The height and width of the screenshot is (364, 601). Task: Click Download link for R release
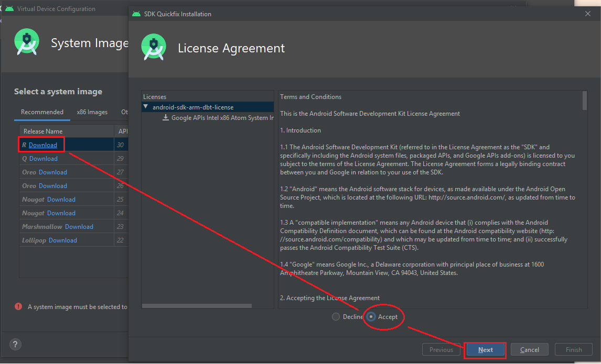point(43,145)
